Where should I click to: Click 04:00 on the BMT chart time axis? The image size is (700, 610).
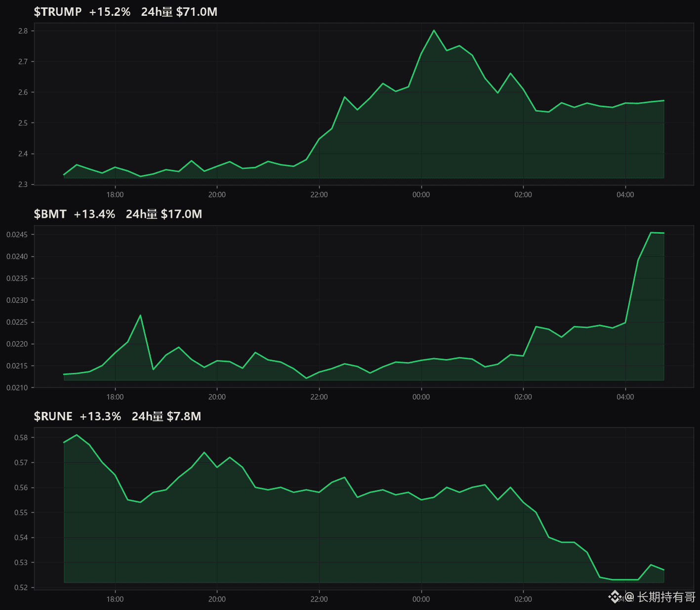click(x=625, y=397)
